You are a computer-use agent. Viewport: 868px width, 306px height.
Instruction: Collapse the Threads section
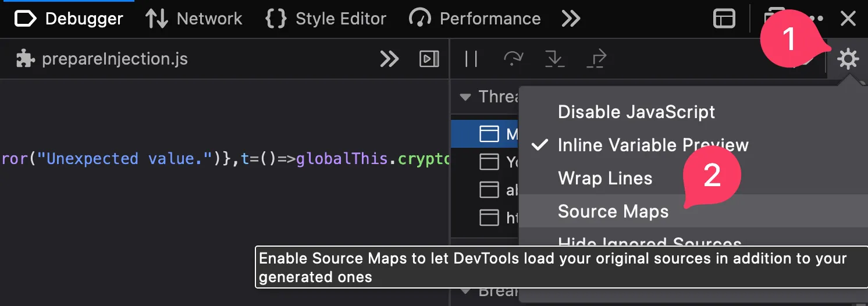[465, 97]
